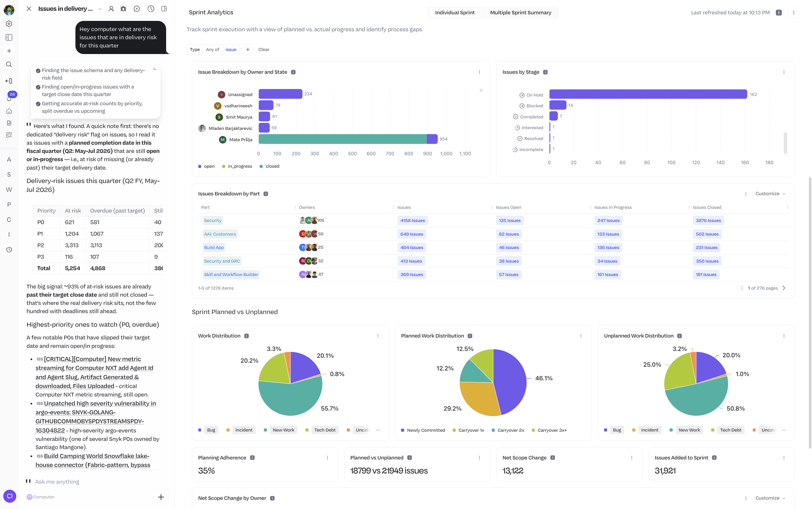
Task: Collapse sidebar with the arrow-panel icon
Action: tap(9, 81)
